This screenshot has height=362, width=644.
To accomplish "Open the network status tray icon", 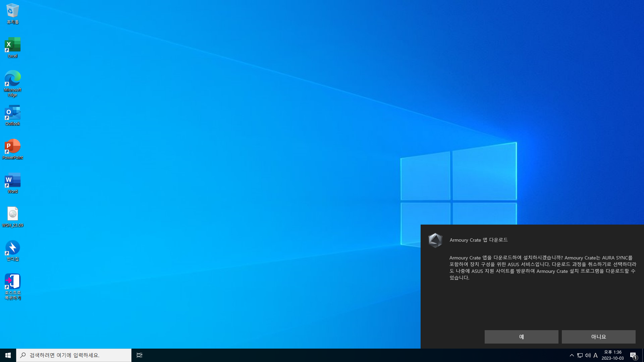I will [580, 355].
